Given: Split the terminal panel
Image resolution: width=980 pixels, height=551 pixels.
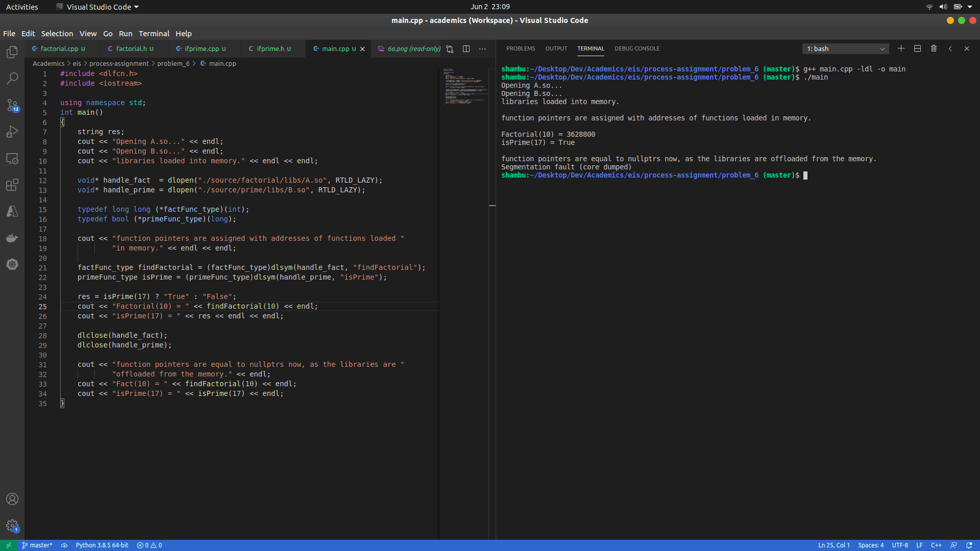Looking at the screenshot, I should click(917, 48).
